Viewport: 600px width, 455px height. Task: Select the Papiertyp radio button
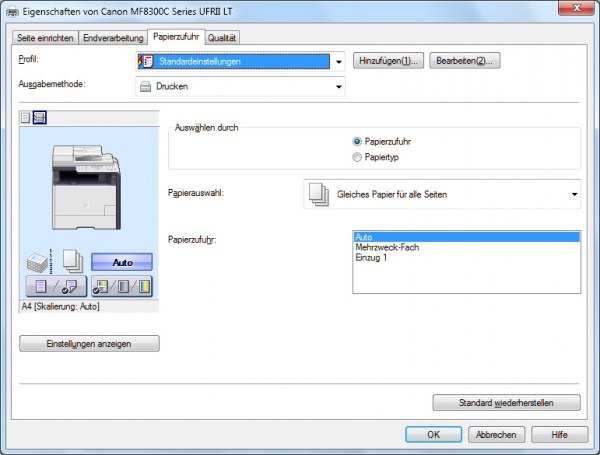click(x=358, y=157)
